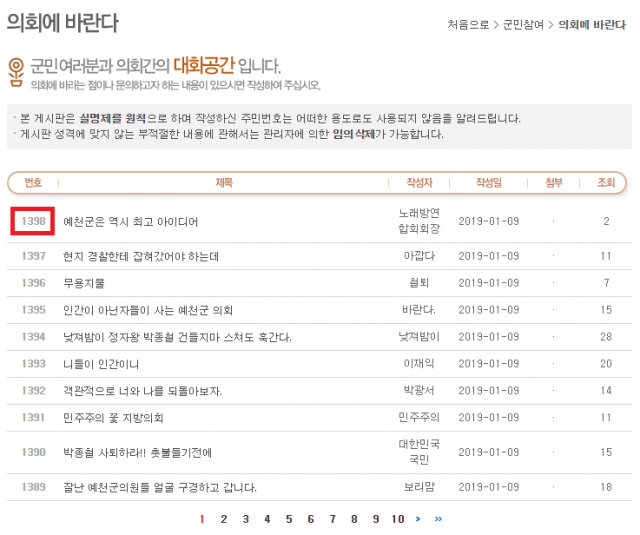Click post number 1392
640x535 pixels.
(33, 391)
